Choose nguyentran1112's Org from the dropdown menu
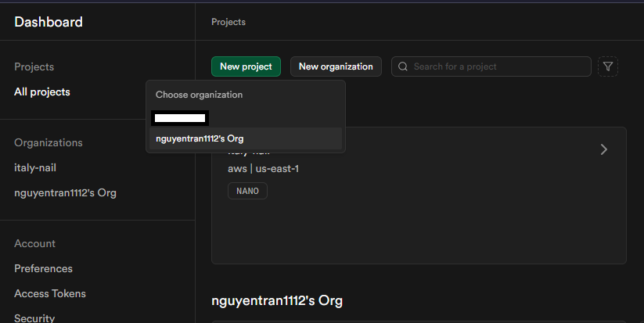 200,138
